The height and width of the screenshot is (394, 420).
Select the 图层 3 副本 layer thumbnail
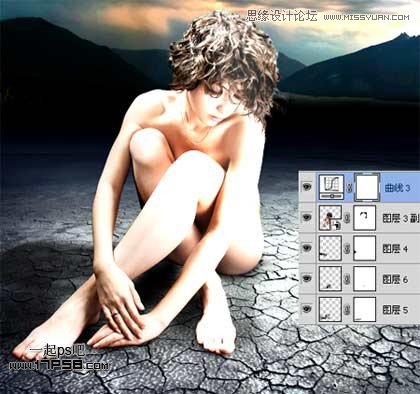pos(330,218)
